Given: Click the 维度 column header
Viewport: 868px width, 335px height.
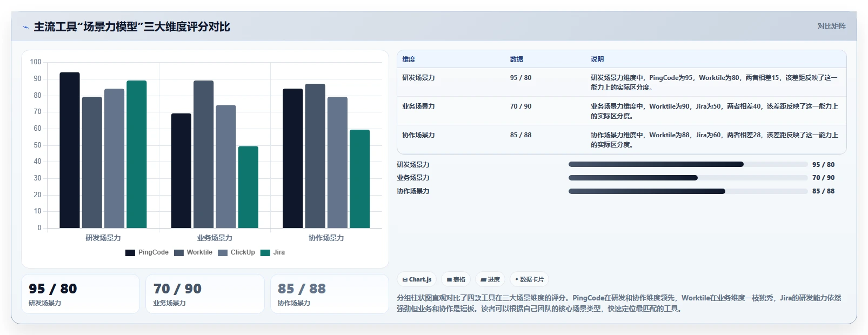Looking at the screenshot, I should 409,59.
